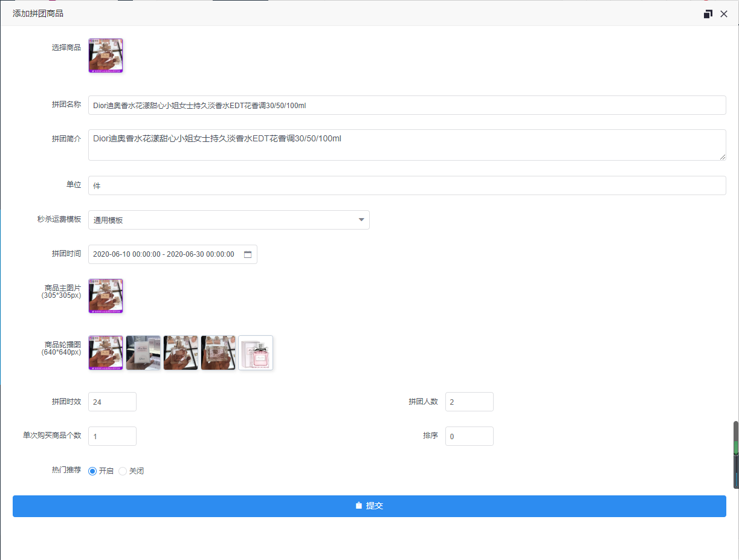Viewport: 739px width, 560px height.
Task: Click the 商品轮播图 label text
Action: click(63, 344)
